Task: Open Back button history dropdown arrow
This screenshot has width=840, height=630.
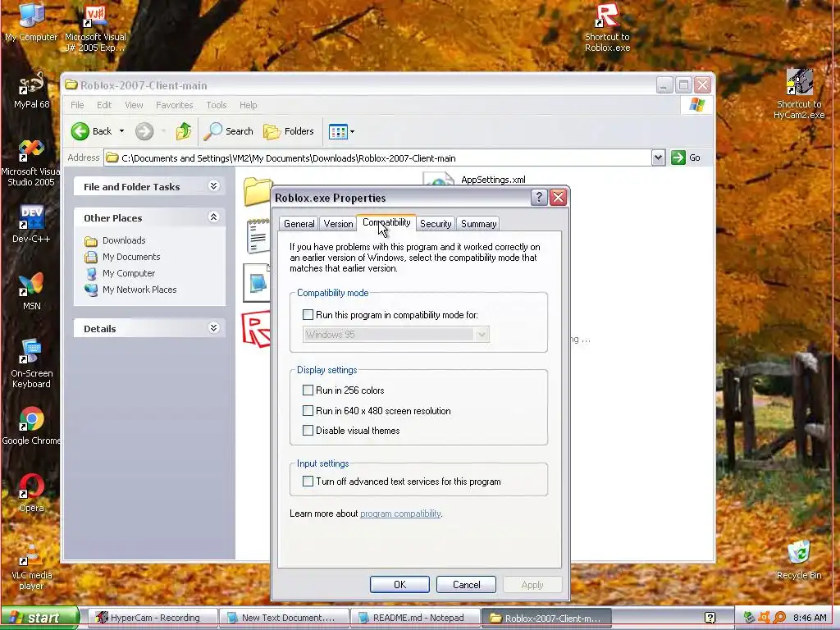Action: pos(121,131)
